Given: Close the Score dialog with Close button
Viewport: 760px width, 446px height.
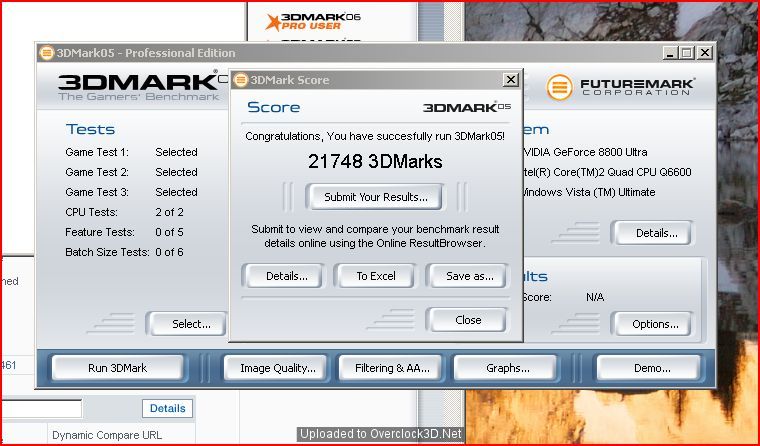Looking at the screenshot, I should pyautogui.click(x=468, y=320).
